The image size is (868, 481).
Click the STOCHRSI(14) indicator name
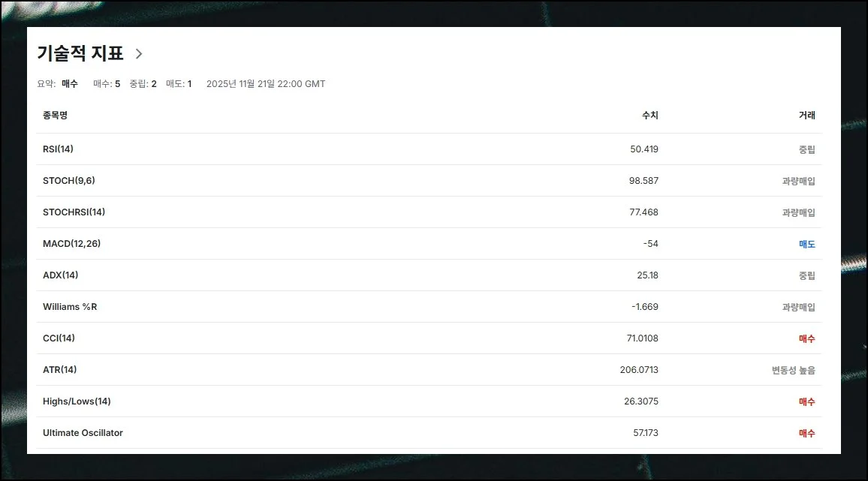[x=74, y=212]
